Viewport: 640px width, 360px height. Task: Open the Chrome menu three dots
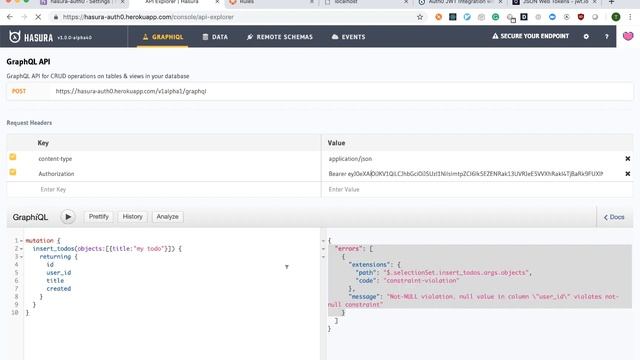click(x=630, y=17)
